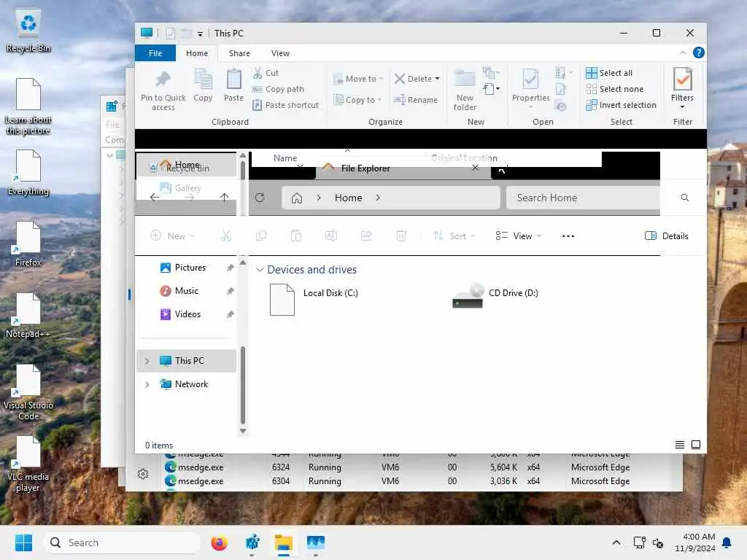
Task: Select Music in navigation pane
Action: click(x=186, y=291)
